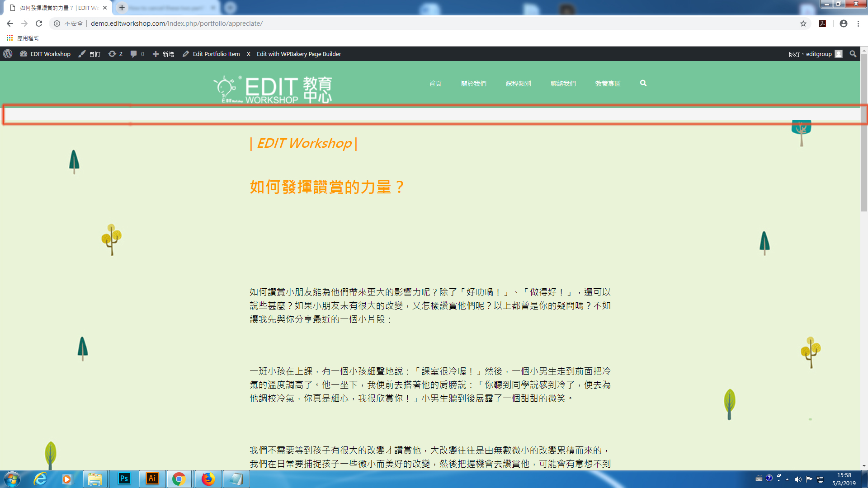Image resolution: width=868 pixels, height=488 pixels.
Task: Expand the 新增 new content menu
Action: click(163, 54)
